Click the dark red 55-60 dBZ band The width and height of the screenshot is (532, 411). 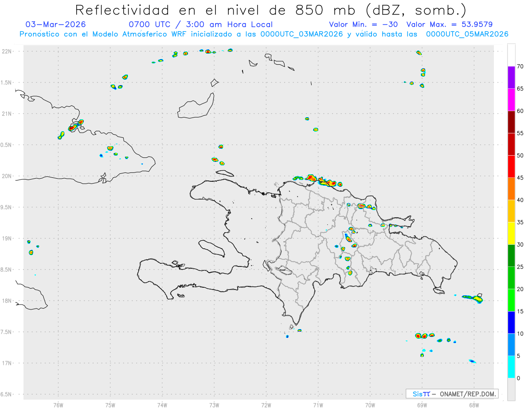coord(511,121)
